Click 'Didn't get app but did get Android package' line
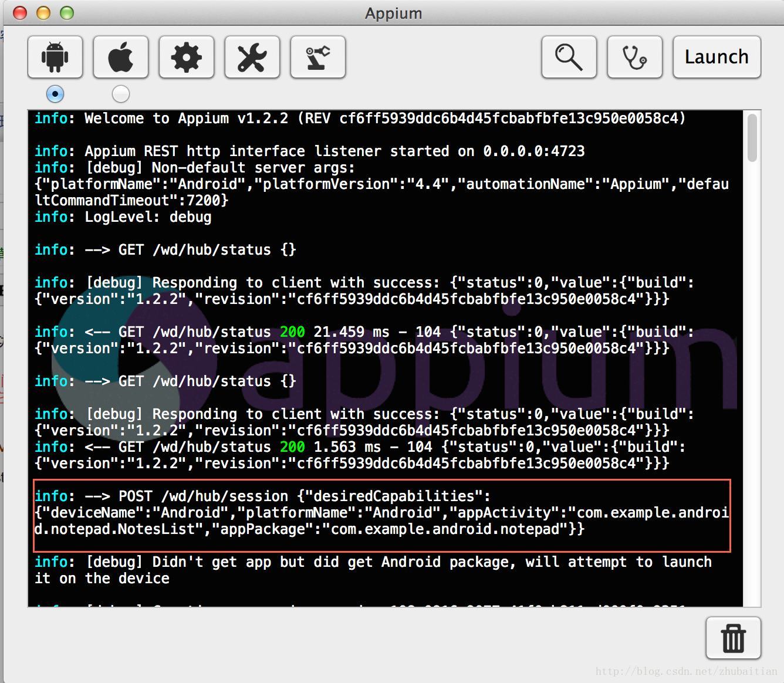 click(373, 570)
